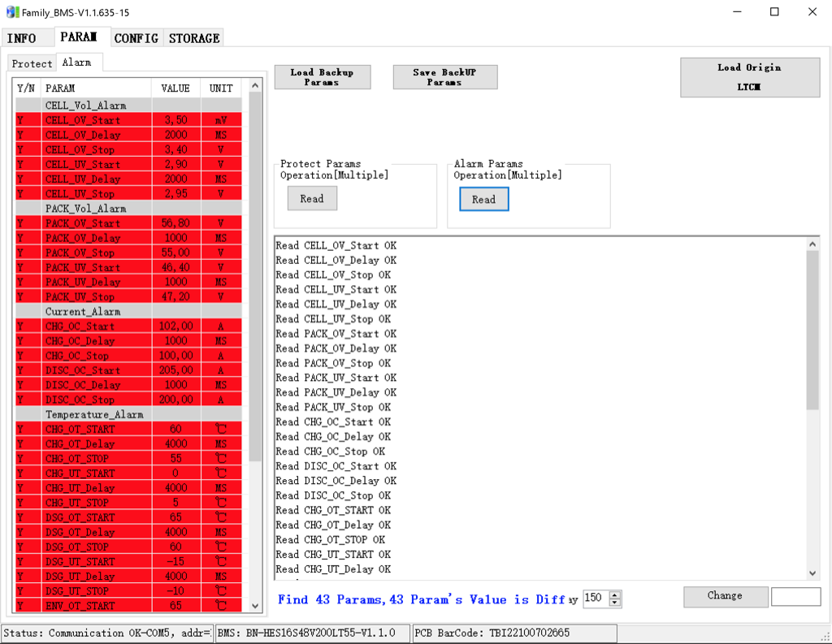This screenshot has height=644, width=832.
Task: Select the CHG_OT_STOP parameter
Action: click(x=128, y=458)
